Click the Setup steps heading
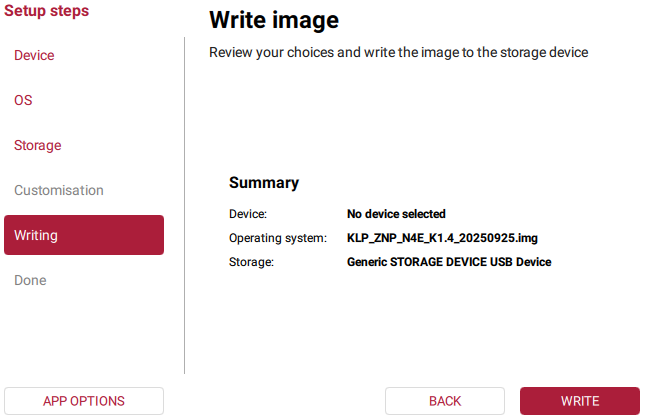This screenshot has width=647, height=419. coord(47,11)
